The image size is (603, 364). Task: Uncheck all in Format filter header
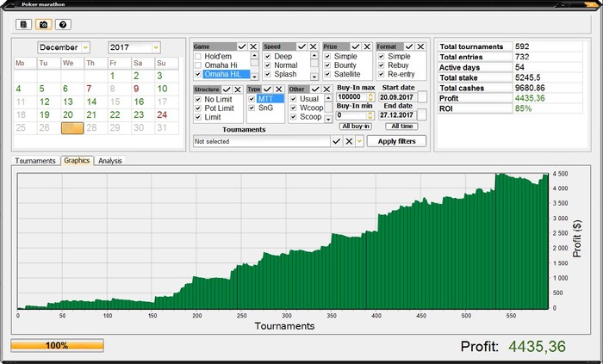[x=420, y=46]
